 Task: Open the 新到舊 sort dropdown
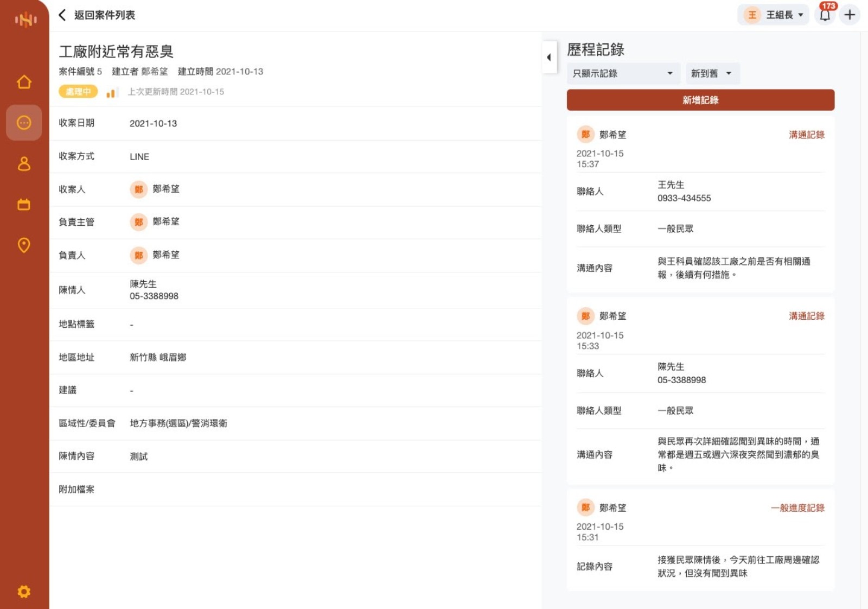pos(712,73)
